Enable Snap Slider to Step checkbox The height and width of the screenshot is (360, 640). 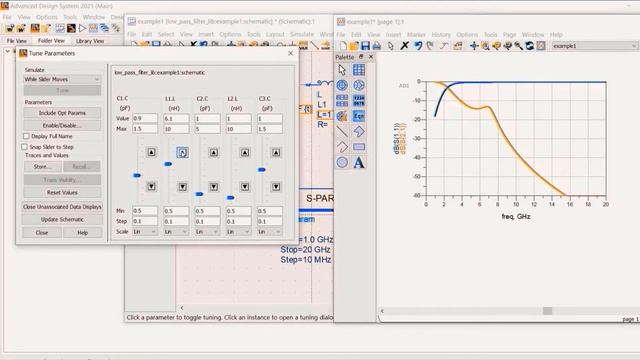[x=24, y=147]
